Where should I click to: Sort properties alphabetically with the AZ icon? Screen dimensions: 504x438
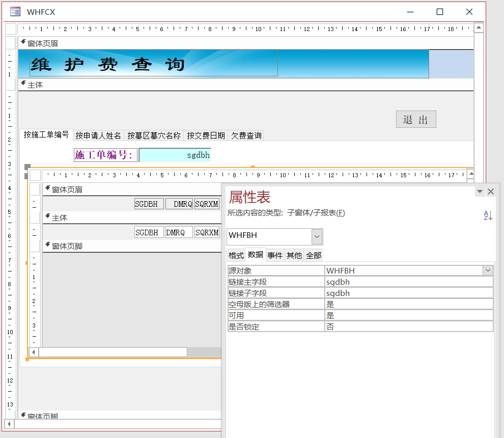(x=488, y=215)
